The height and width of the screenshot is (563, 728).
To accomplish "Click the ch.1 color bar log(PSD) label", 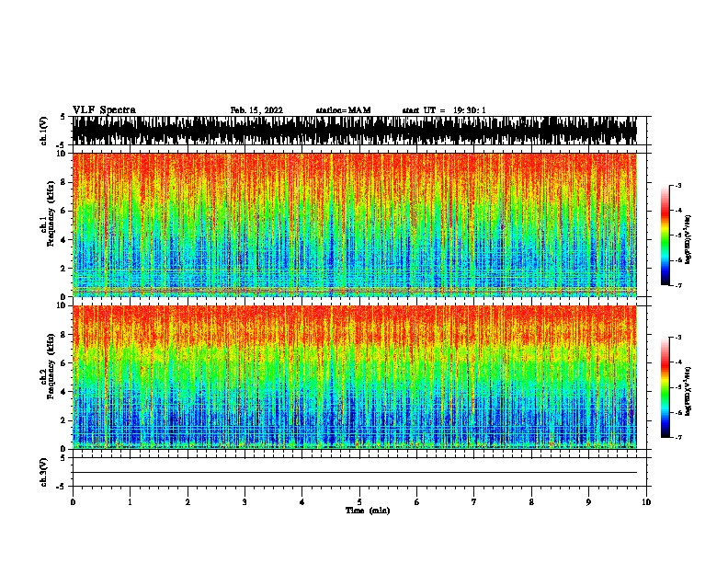I will coord(688,239).
